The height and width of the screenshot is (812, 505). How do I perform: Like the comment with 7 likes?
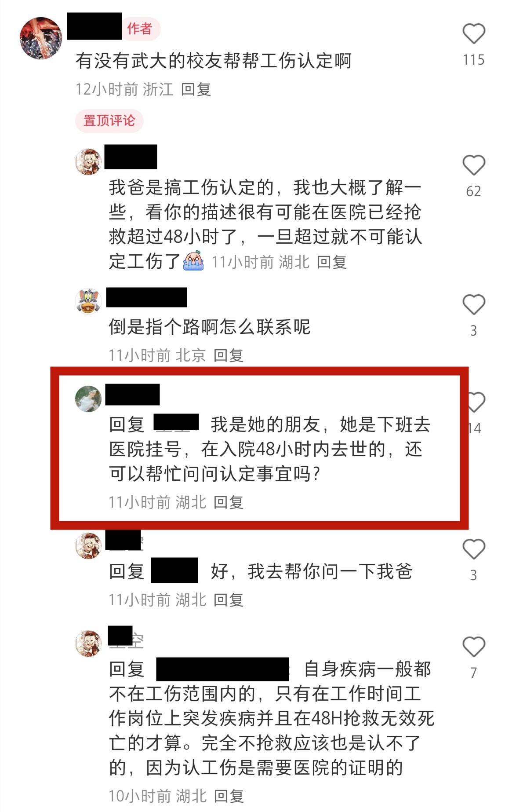pos(473,647)
